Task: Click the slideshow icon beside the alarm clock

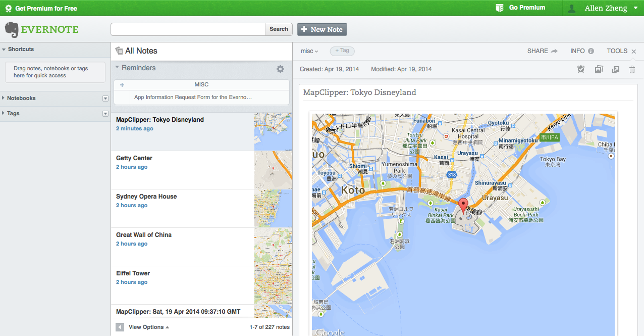Action: (x=599, y=69)
